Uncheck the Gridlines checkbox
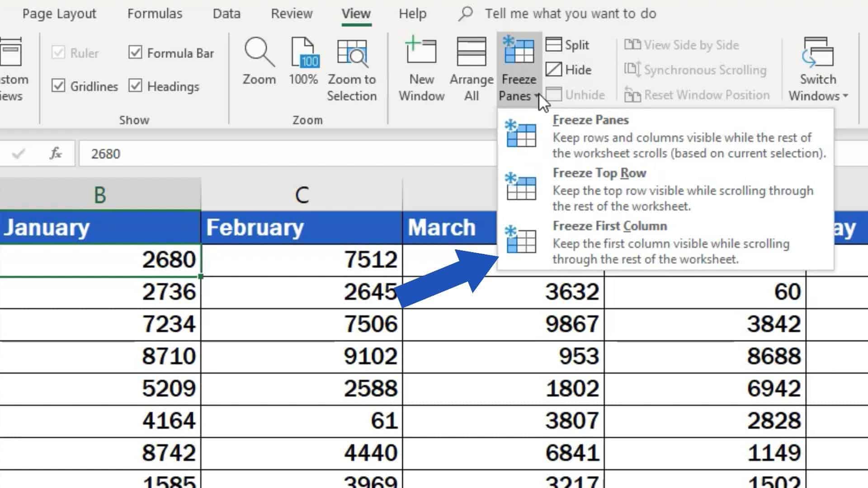The image size is (868, 488). point(58,86)
